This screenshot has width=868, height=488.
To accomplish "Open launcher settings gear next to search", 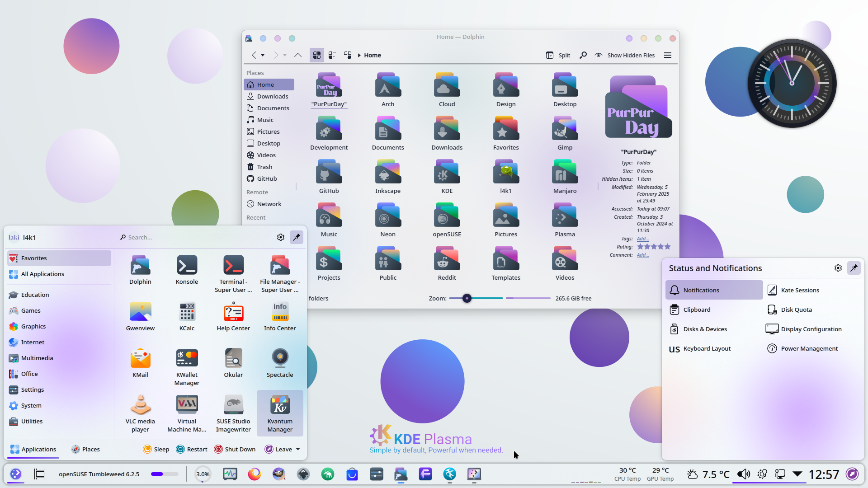I will 281,237.
